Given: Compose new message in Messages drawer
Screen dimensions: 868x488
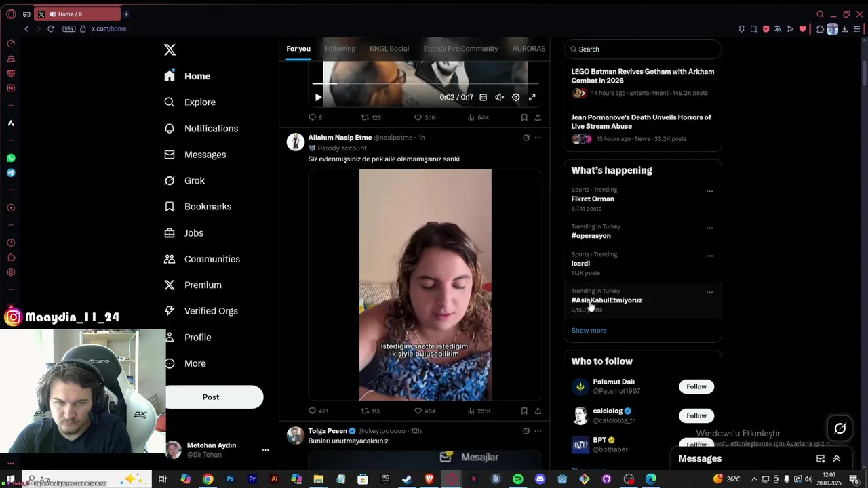Looking at the screenshot, I should (x=821, y=459).
